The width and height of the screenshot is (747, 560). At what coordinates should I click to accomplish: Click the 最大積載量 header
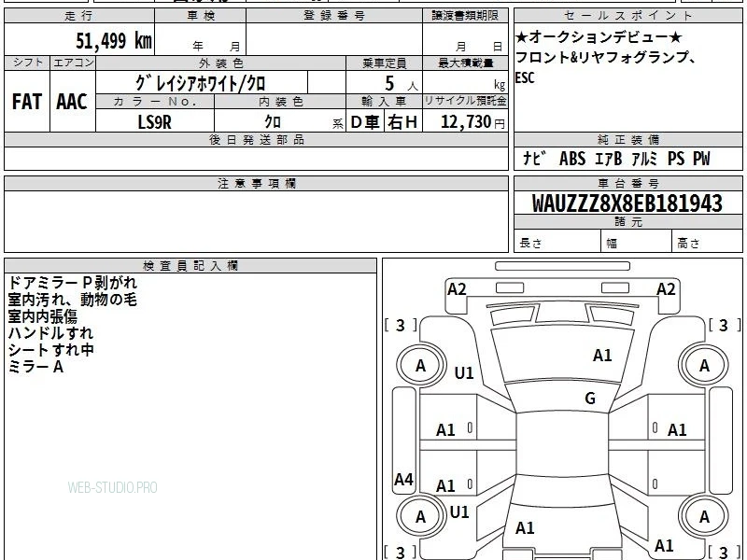click(x=465, y=63)
